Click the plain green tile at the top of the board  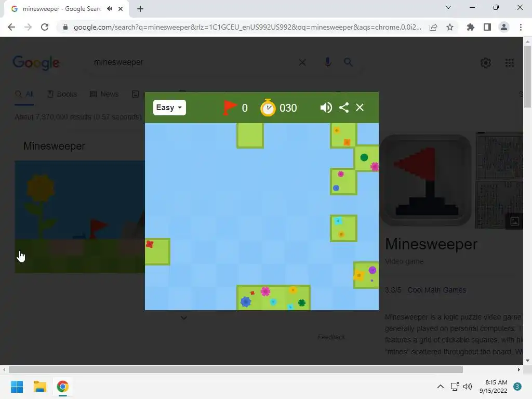click(x=250, y=136)
